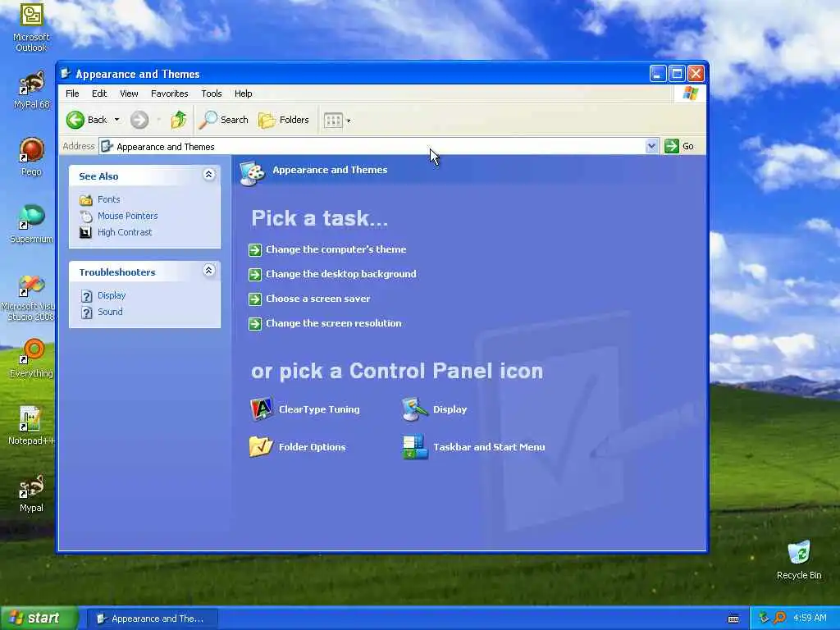Viewport: 840px width, 630px height.
Task: Select the MyPal 68 desktop icon
Action: [31, 89]
